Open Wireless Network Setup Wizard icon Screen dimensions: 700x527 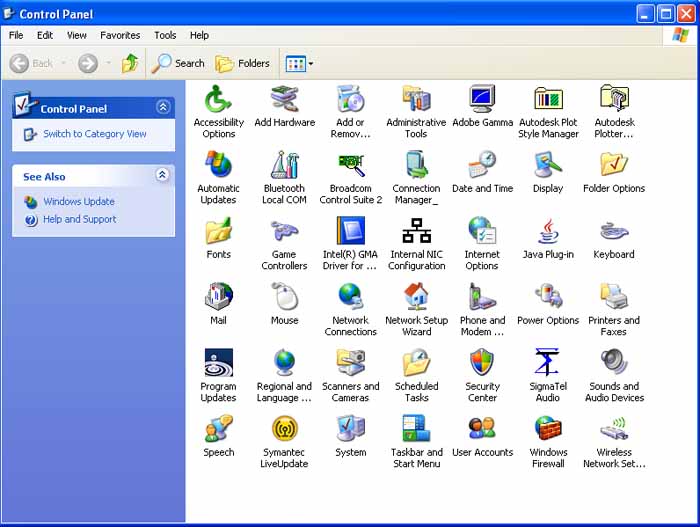pyautogui.click(x=614, y=429)
